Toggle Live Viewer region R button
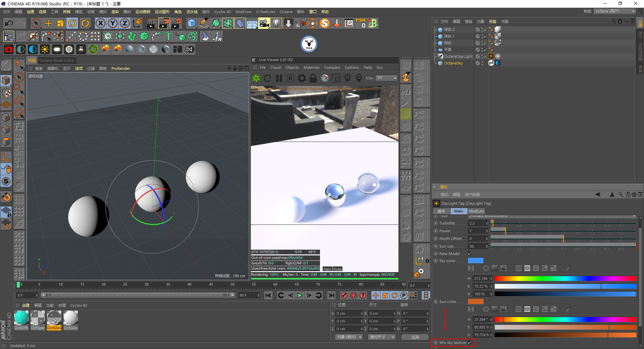 pos(290,78)
